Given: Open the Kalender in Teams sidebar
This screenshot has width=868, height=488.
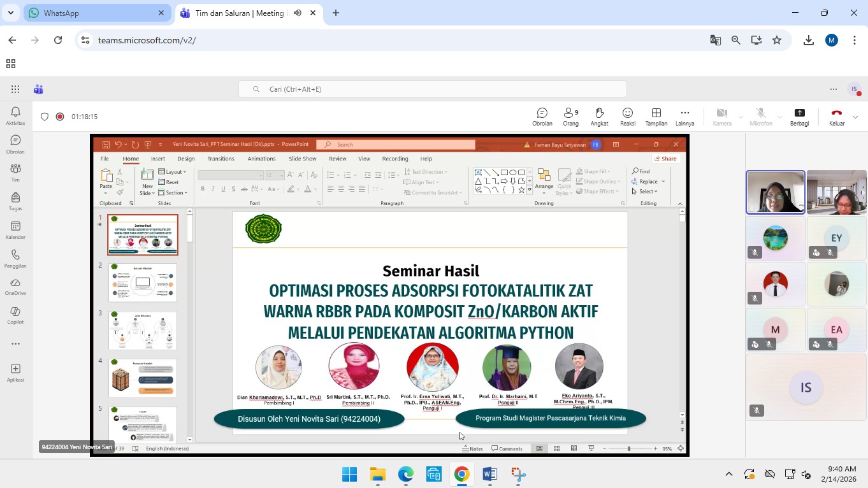Looking at the screenshot, I should coord(15,230).
